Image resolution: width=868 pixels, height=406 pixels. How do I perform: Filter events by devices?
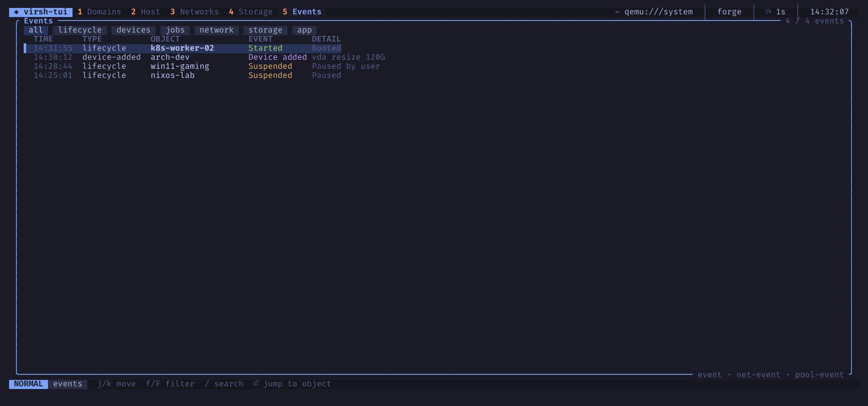tap(133, 30)
